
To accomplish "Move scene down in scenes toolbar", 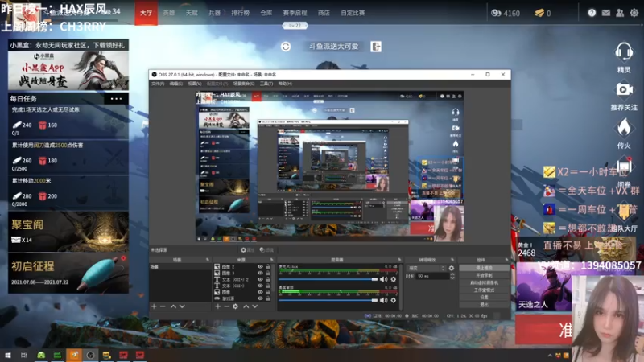I will (182, 306).
